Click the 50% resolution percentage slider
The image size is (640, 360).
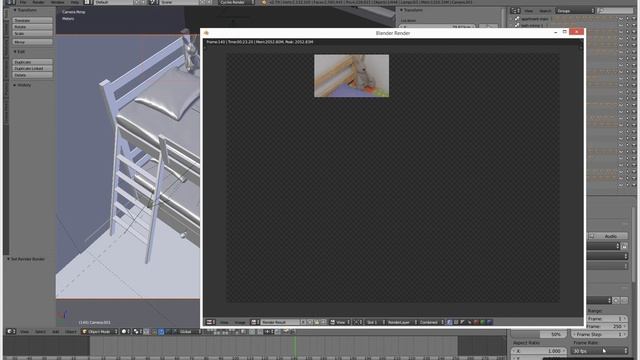click(x=539, y=334)
